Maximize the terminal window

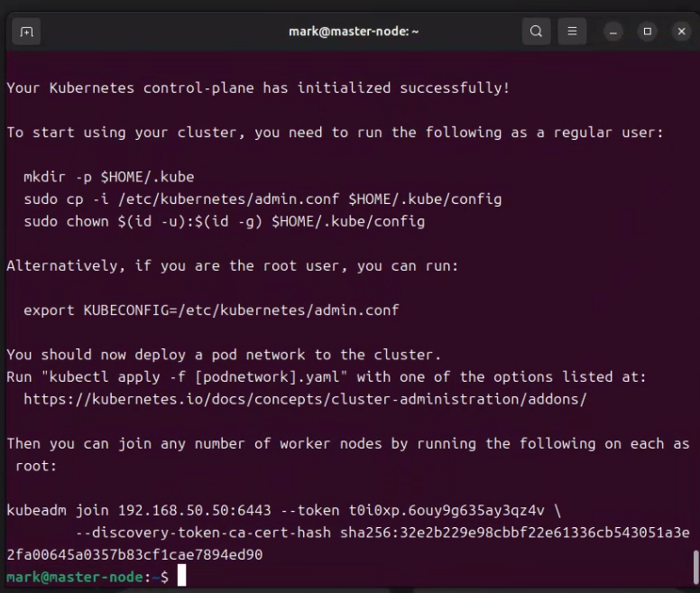tap(647, 32)
